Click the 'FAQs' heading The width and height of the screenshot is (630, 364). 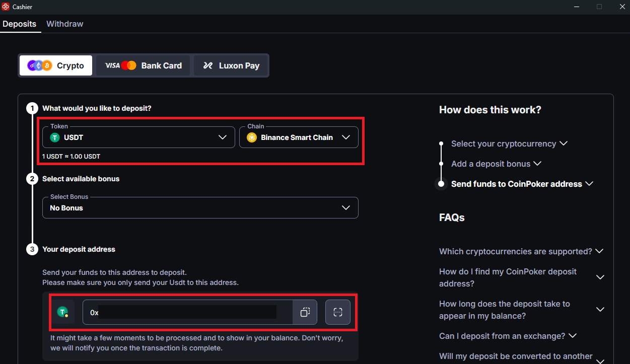click(452, 217)
